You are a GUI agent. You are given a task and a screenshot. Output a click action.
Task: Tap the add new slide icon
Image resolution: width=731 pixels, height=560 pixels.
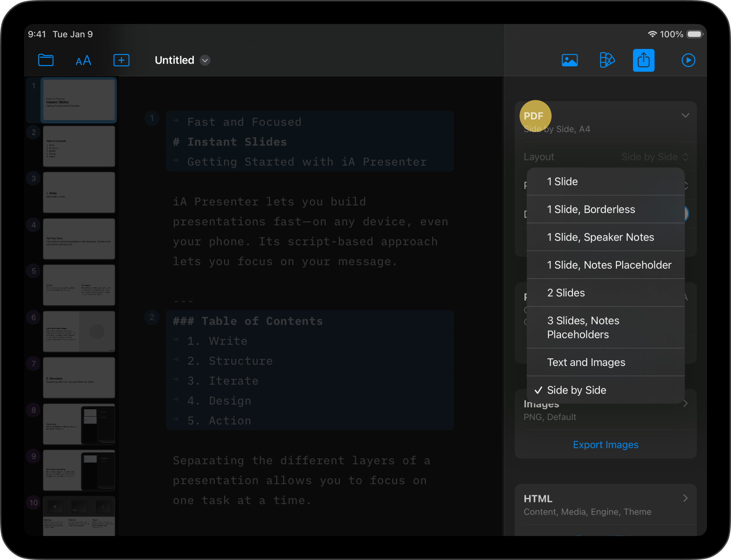121,60
